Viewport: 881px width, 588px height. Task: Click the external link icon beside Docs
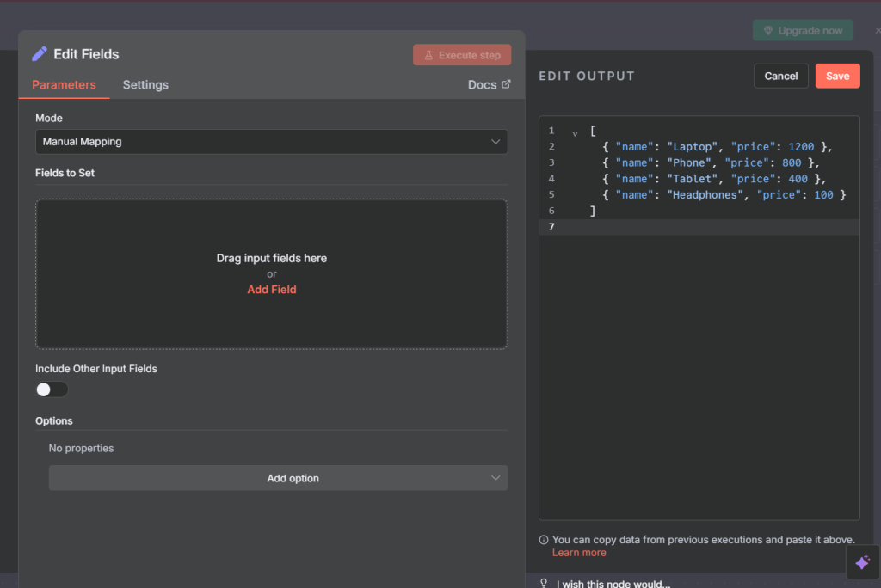(x=506, y=84)
